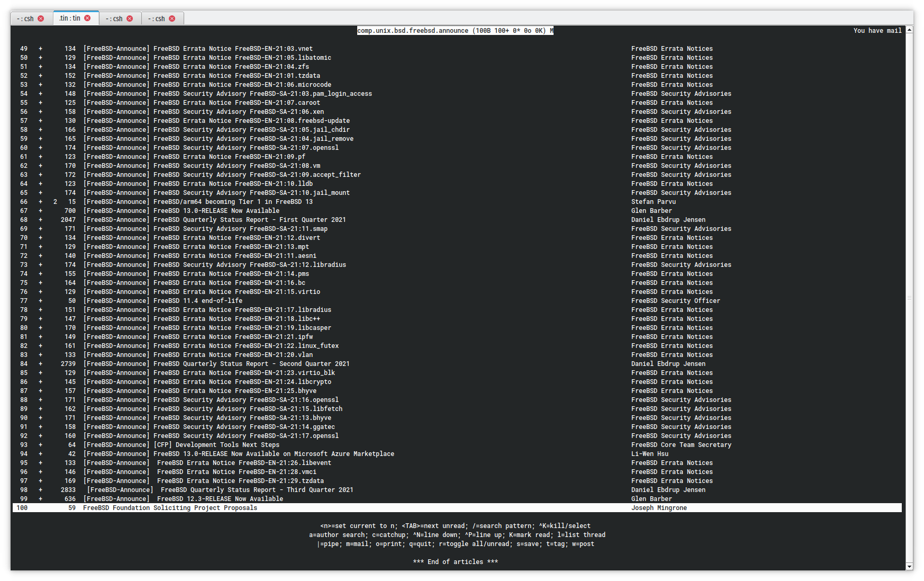Screen dimensions: 924x581
Task: Close the first csh tab
Action: pos(41,19)
